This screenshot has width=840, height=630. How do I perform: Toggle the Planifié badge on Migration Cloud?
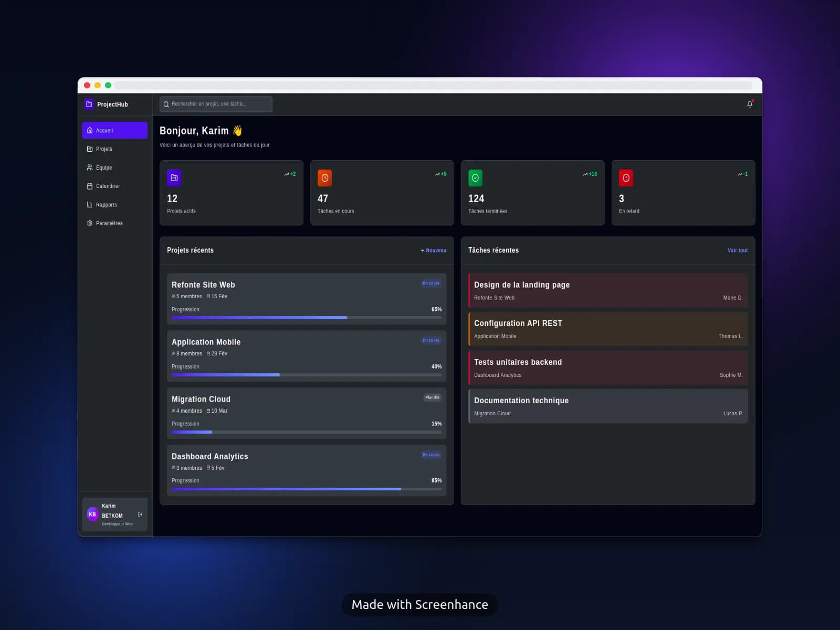pyautogui.click(x=432, y=397)
